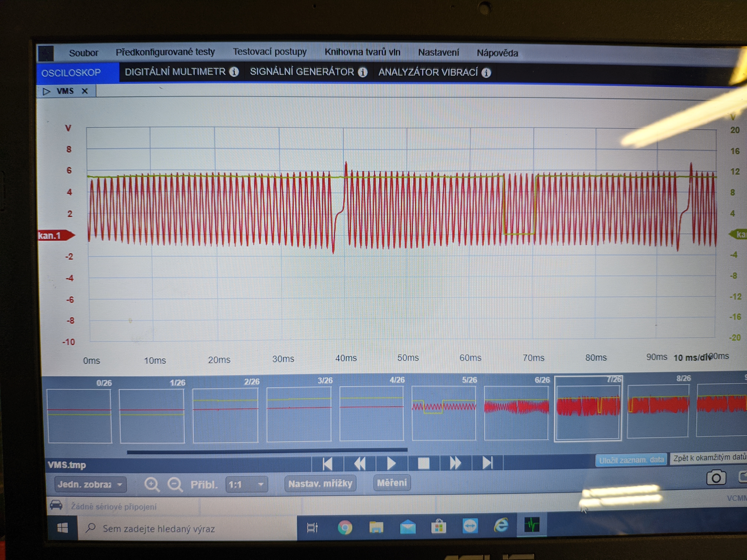Click the fast-forward double-arrow icon
This screenshot has height=560, width=747.
click(455, 463)
